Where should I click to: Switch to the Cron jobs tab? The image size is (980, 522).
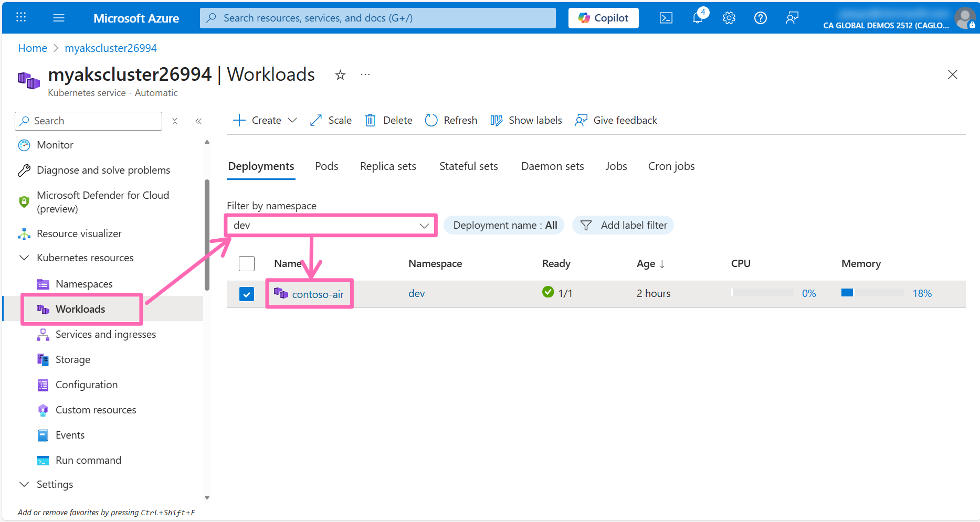671,166
